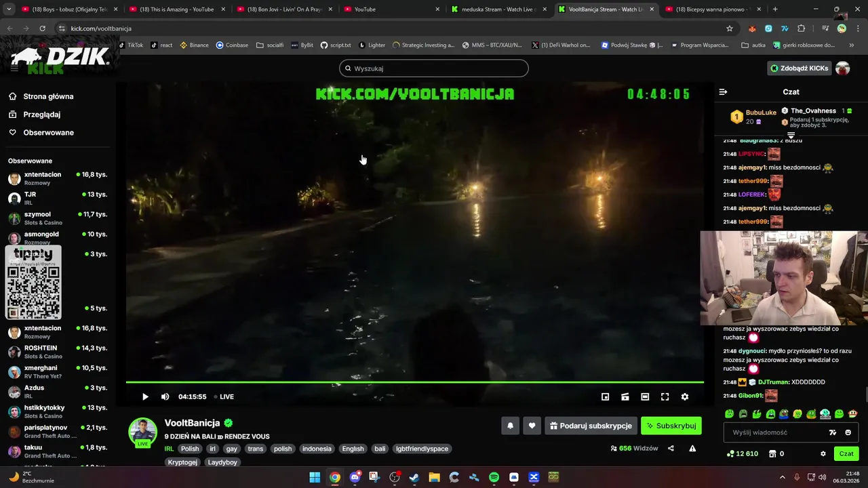Open asmongold channel in followed list

[58, 237]
